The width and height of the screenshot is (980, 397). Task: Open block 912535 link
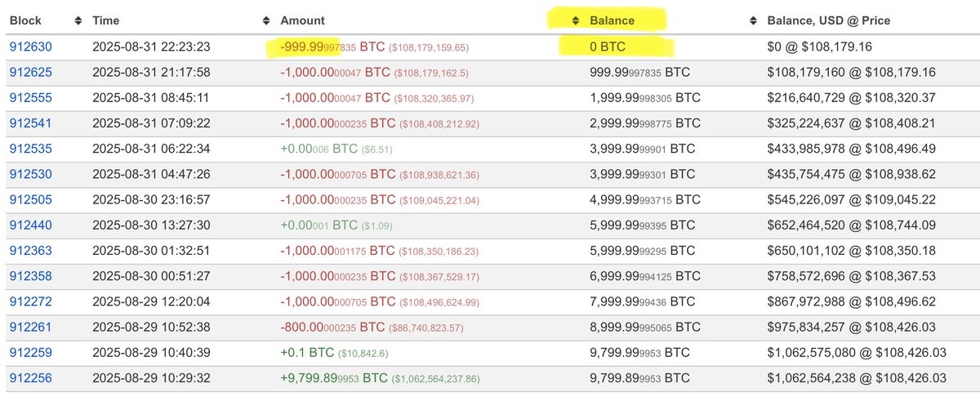pyautogui.click(x=30, y=149)
